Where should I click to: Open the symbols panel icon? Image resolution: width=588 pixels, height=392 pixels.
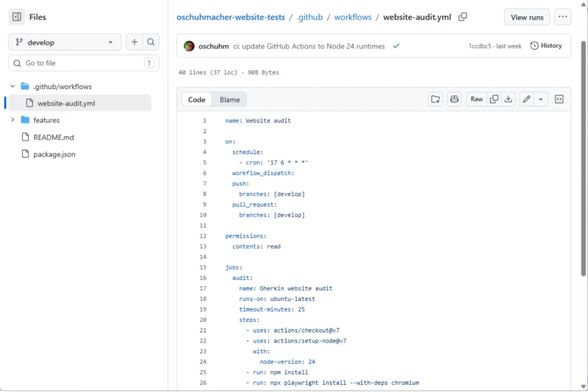pos(559,99)
